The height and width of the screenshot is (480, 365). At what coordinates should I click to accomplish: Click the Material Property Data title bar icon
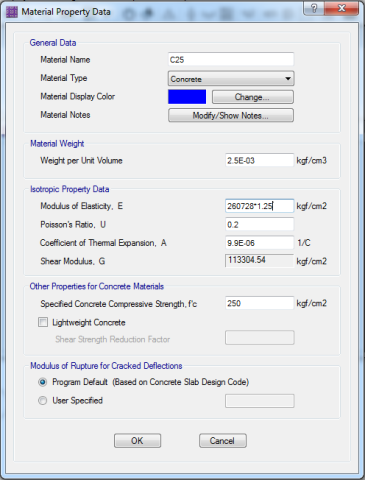(x=12, y=12)
